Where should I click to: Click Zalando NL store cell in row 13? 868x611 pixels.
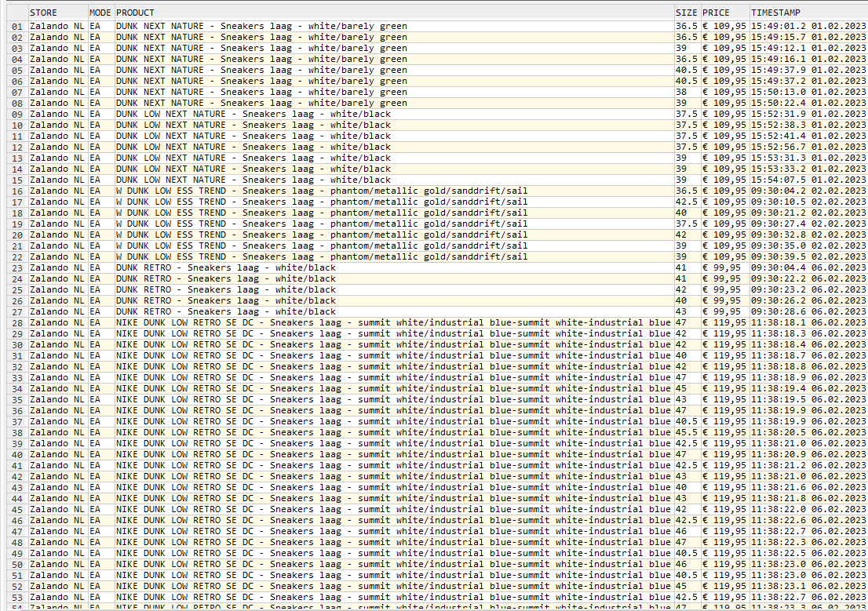pos(57,158)
